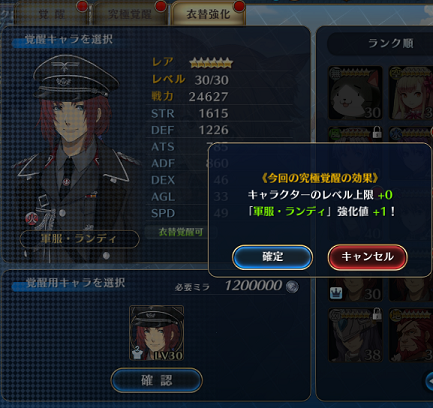Tap the fire element badge on portrait
This screenshot has height=408, width=433.
tap(32, 219)
